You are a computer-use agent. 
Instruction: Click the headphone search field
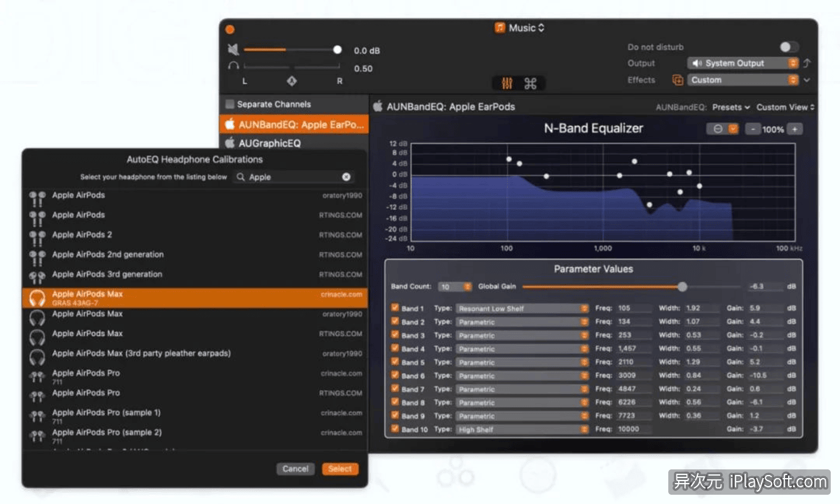point(294,177)
